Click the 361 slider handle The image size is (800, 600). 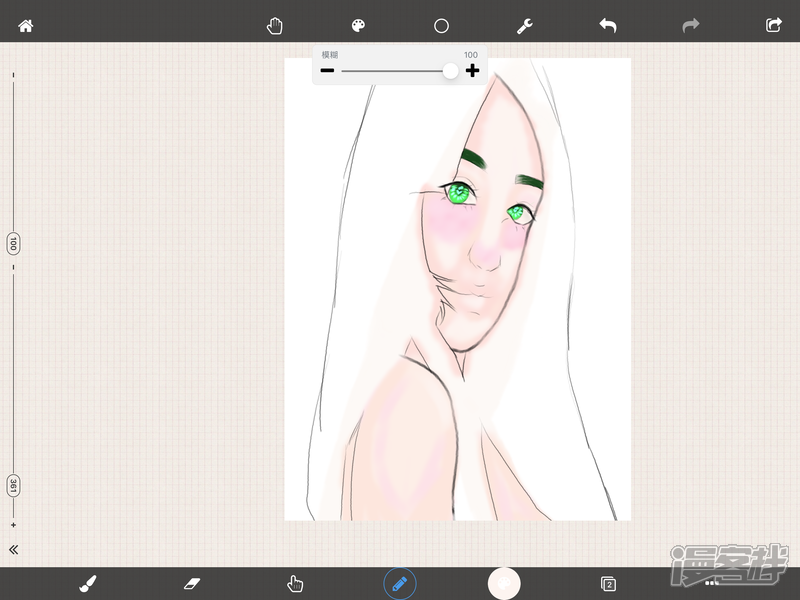click(13, 486)
